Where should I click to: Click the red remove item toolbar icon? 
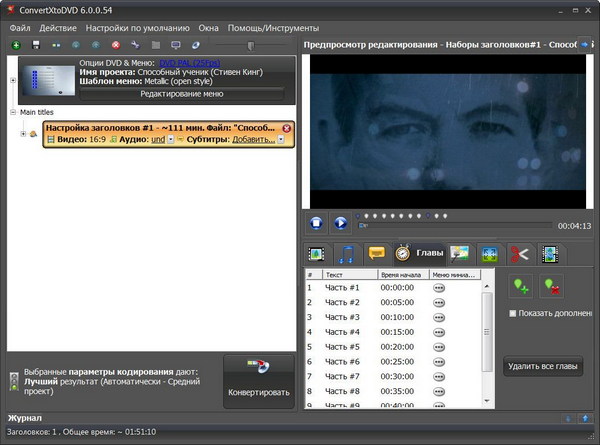(x=115, y=45)
